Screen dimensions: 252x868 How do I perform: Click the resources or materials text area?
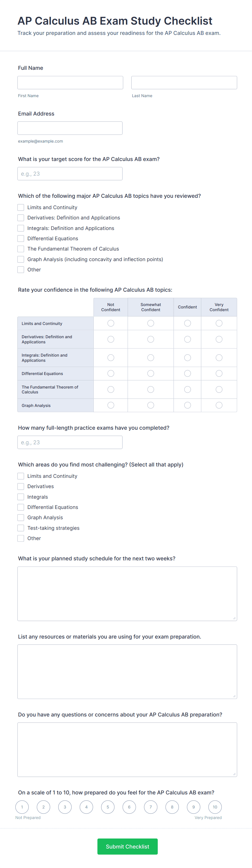pyautogui.click(x=127, y=672)
